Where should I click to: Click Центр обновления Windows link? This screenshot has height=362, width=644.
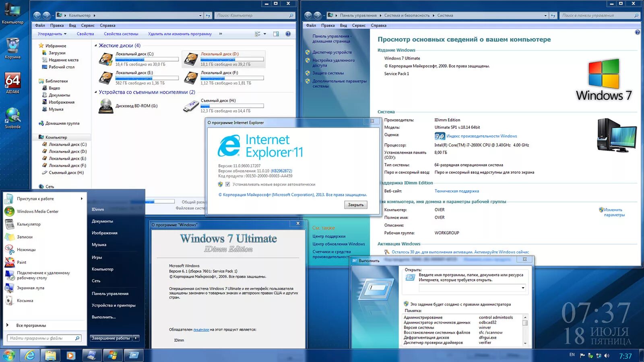tap(339, 244)
